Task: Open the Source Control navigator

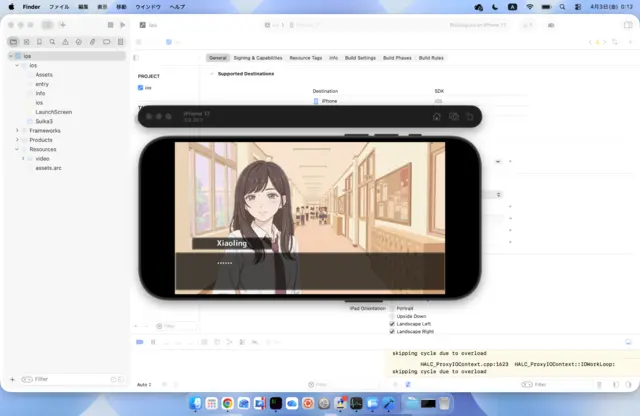Action: click(x=27, y=42)
